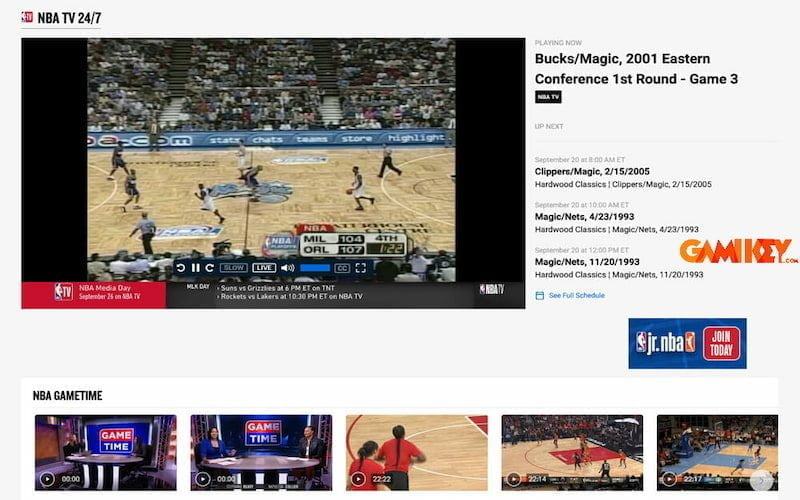Play the second Game Time thumbnail with two hosts
This screenshot has height=500, width=800.
coord(261,453)
